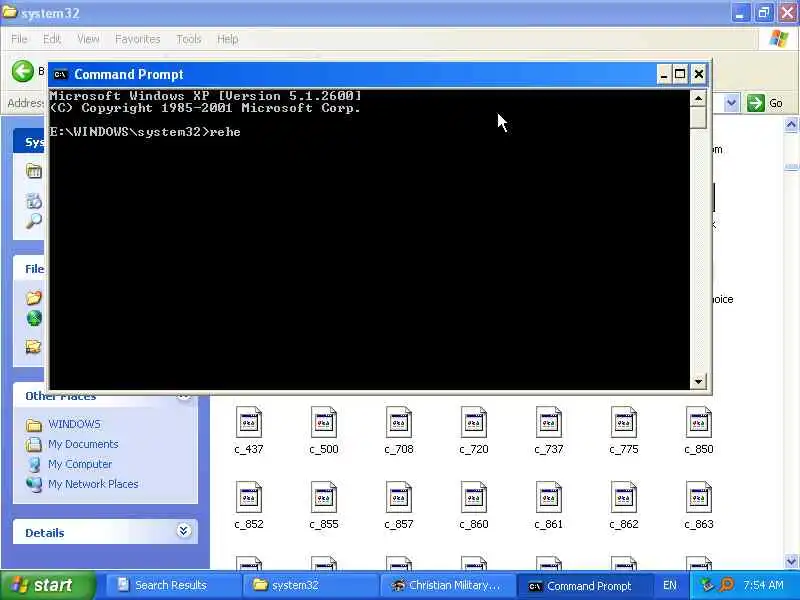Select the c_860 file icon
The width and height of the screenshot is (800, 600).
click(x=474, y=497)
